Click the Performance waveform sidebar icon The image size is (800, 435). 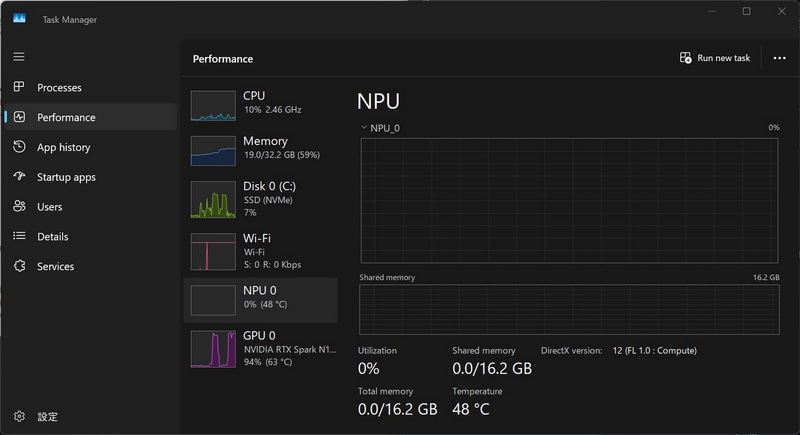coord(19,117)
